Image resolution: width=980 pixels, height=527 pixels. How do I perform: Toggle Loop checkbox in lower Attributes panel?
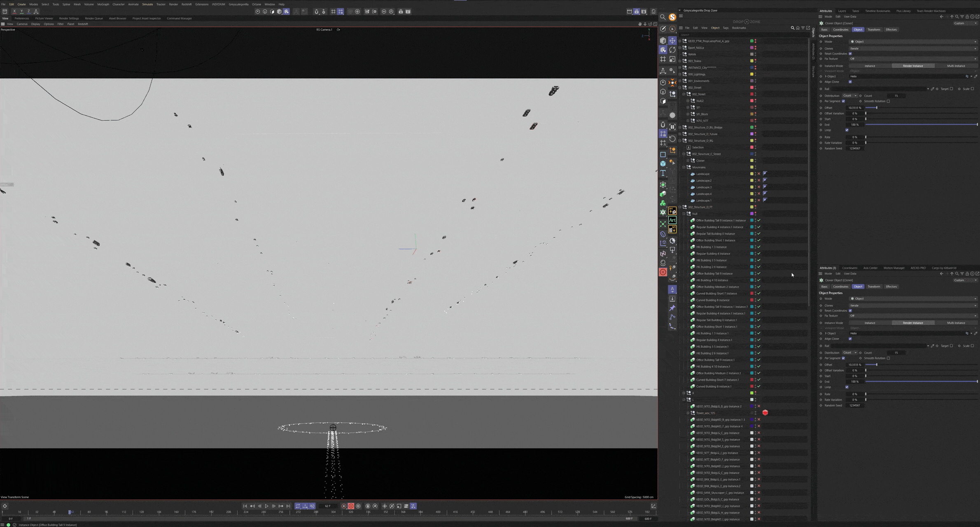[x=847, y=387]
